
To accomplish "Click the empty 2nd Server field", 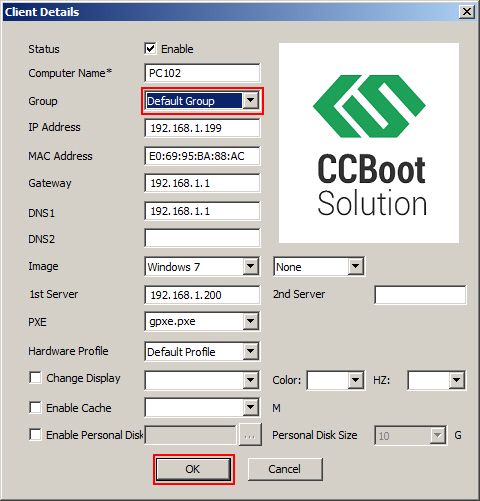I will coord(420,295).
